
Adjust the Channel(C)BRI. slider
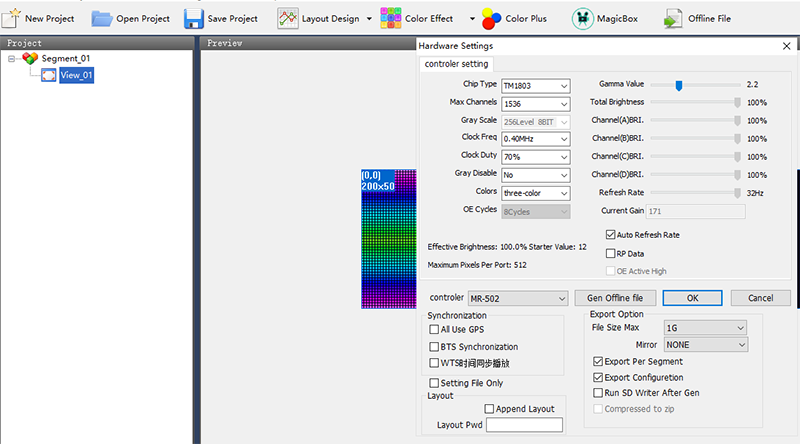pyautogui.click(x=737, y=157)
